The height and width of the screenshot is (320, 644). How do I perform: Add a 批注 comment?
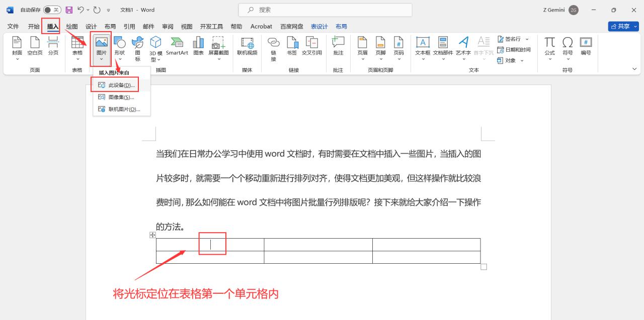click(x=338, y=46)
